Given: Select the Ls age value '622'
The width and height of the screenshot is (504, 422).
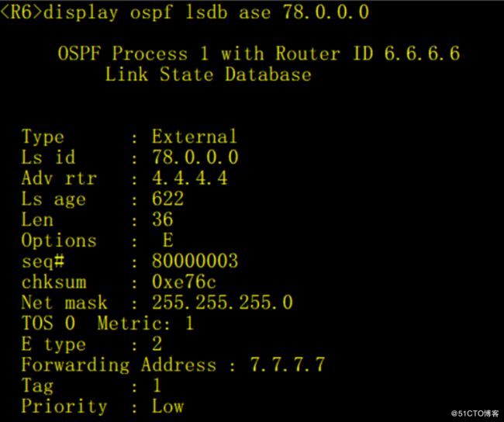Looking at the screenshot, I should pos(167,199).
